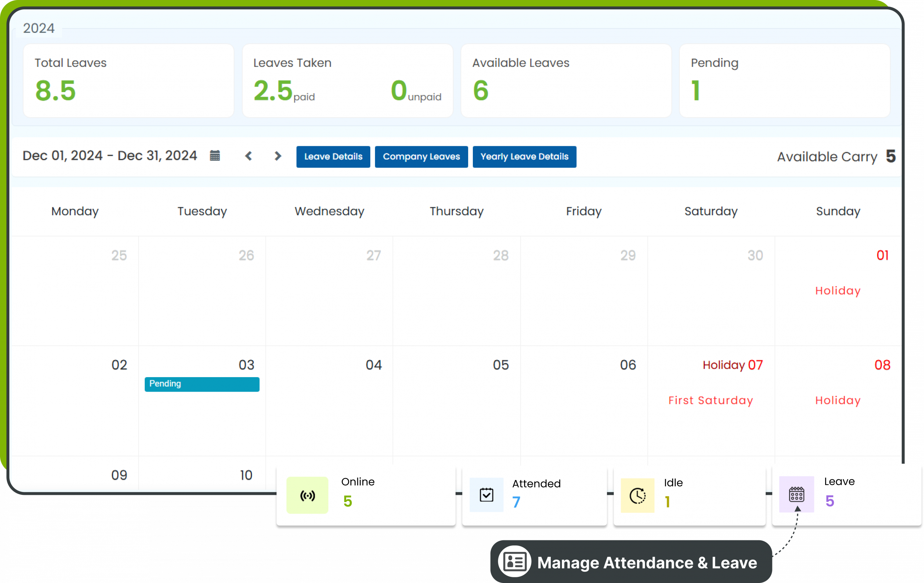924x583 pixels.
Task: Go to next month with right chevron
Action: pyautogui.click(x=278, y=156)
